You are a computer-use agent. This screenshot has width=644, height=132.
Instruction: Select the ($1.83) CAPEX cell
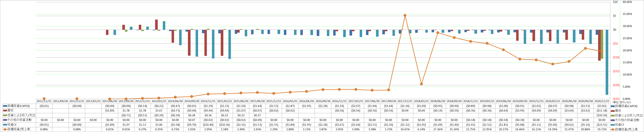602,106
